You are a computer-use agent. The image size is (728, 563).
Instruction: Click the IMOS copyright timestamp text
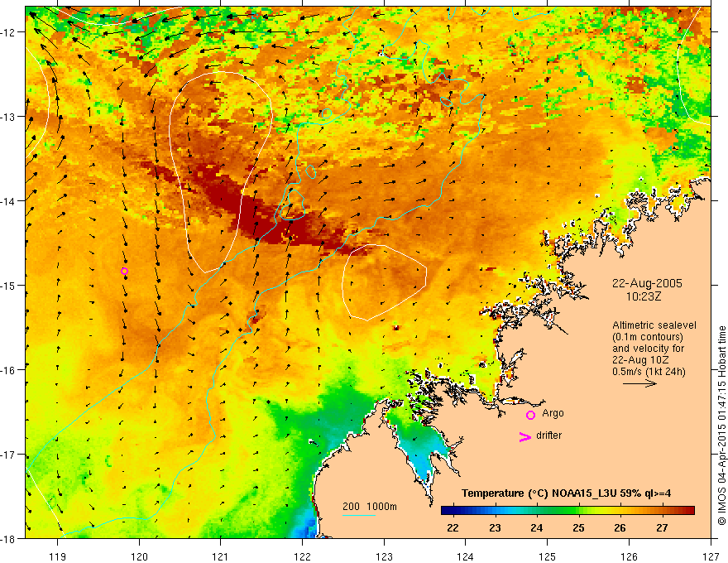[x=721, y=426]
